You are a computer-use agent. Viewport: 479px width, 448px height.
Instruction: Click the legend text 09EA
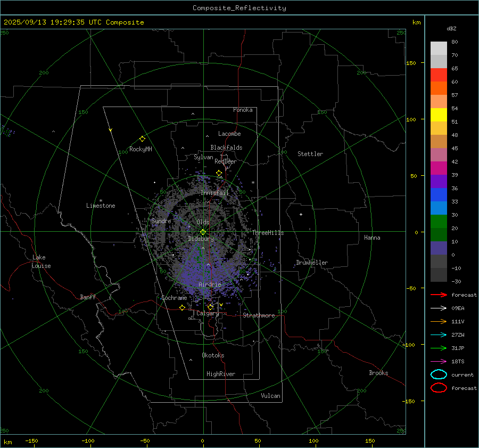click(458, 308)
